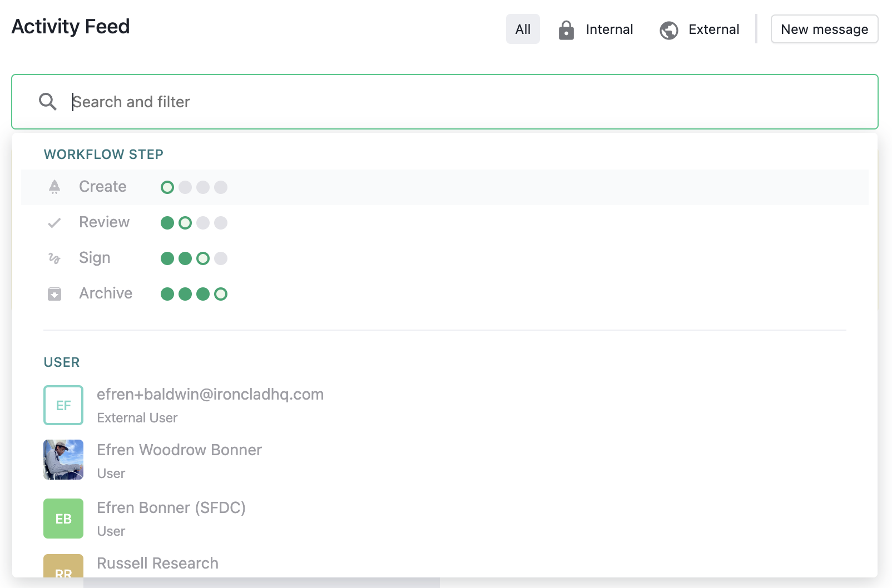
Task: Click inside the Search and filter field
Action: coord(222,102)
